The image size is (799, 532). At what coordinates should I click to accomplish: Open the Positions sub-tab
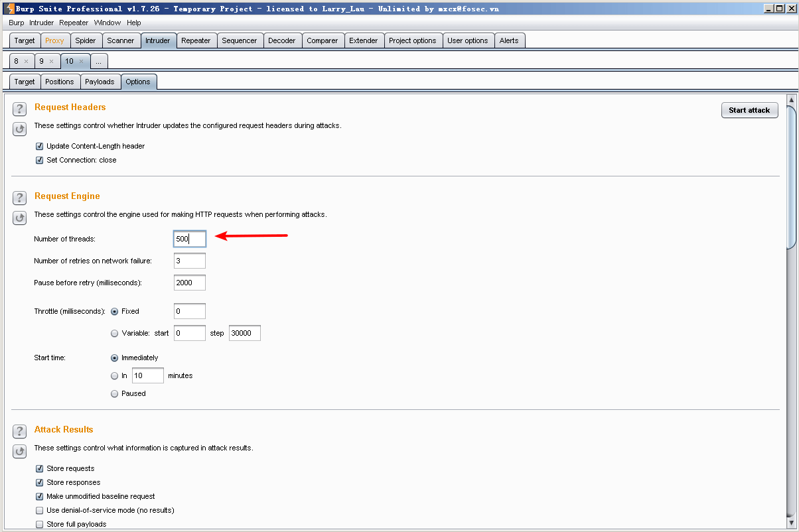pyautogui.click(x=60, y=82)
